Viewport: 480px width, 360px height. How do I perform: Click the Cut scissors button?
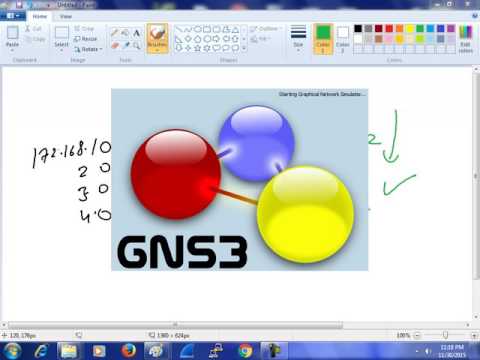(33, 29)
